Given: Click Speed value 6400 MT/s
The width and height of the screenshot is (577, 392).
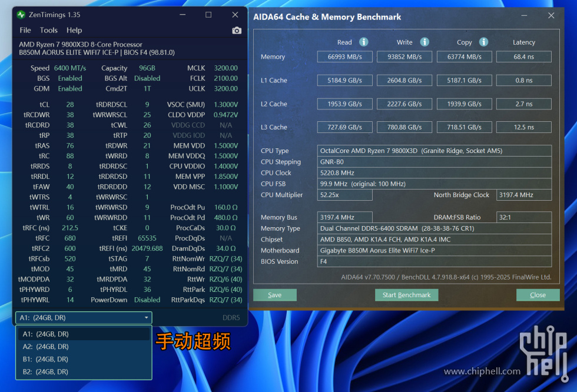Looking at the screenshot, I should (70, 68).
